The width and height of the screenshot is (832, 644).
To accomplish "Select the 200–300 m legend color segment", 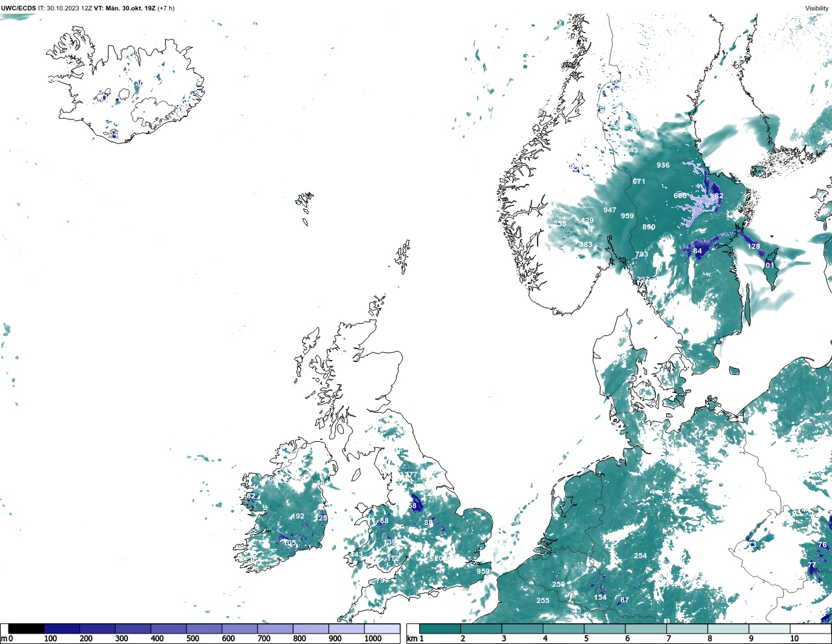I will coord(97,629).
